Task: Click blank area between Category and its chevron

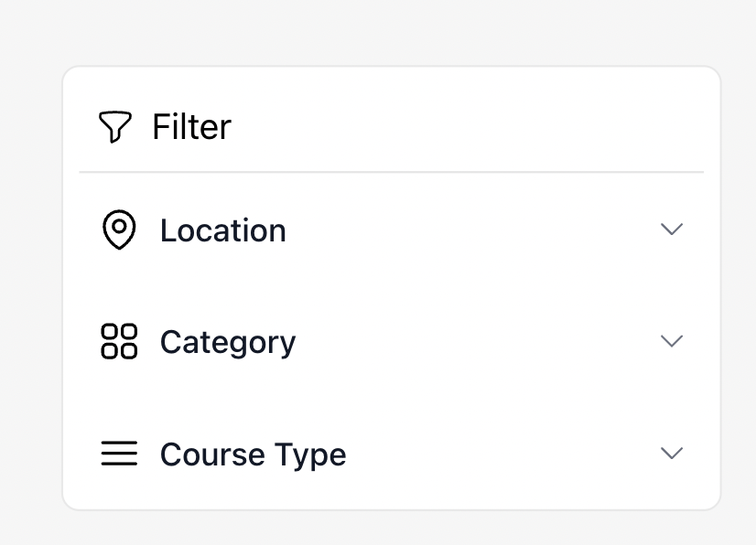Action: click(476, 342)
